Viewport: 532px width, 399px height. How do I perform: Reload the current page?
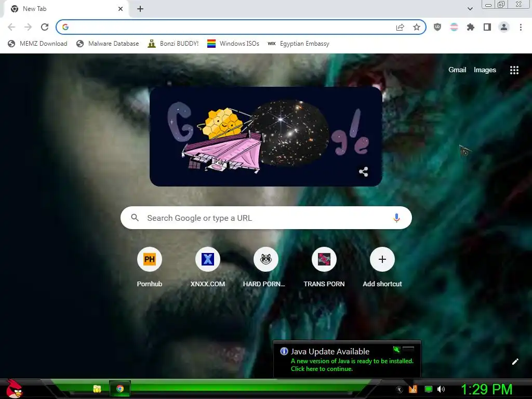pyautogui.click(x=45, y=27)
